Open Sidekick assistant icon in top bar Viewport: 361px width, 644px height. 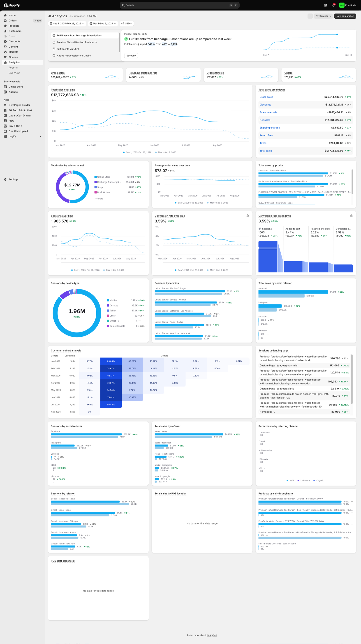(x=325, y=5)
